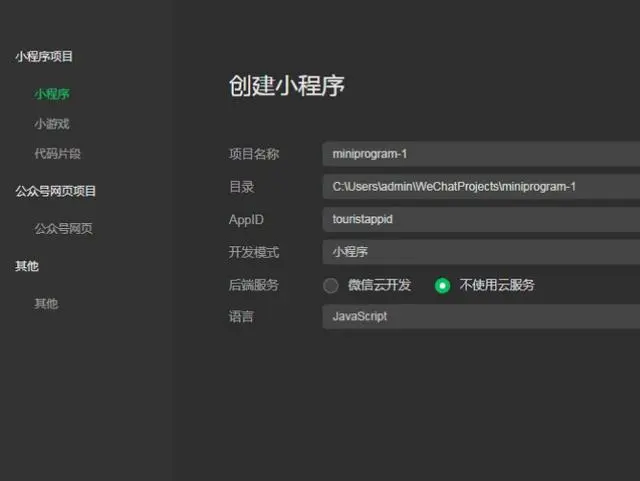Click the 公众号网页项目 section heading
640x481 pixels.
click(56, 191)
